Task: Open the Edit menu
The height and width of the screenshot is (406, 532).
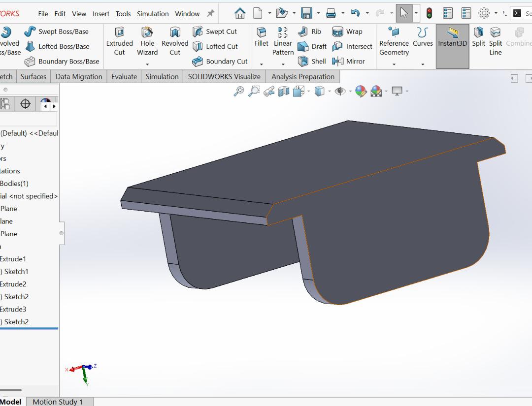Action: click(60, 14)
